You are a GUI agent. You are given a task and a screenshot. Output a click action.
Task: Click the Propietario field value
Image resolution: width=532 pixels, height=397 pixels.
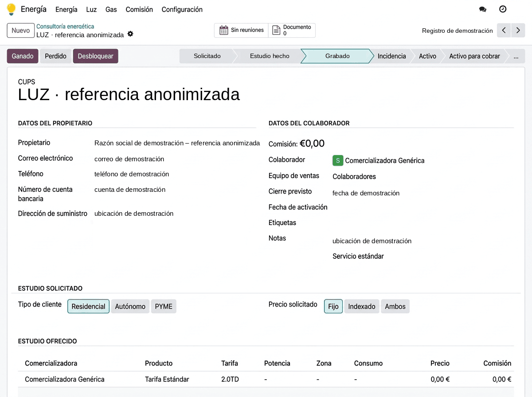click(177, 143)
